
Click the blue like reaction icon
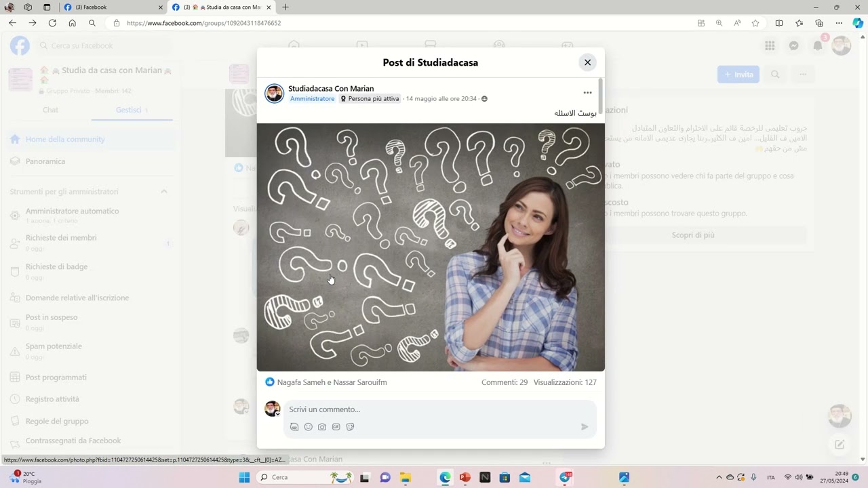pyautogui.click(x=270, y=382)
